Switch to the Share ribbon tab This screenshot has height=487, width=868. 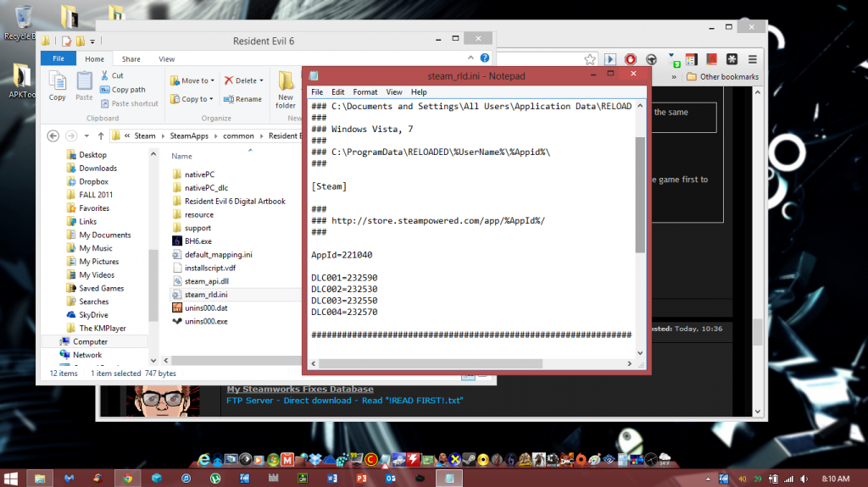131,58
